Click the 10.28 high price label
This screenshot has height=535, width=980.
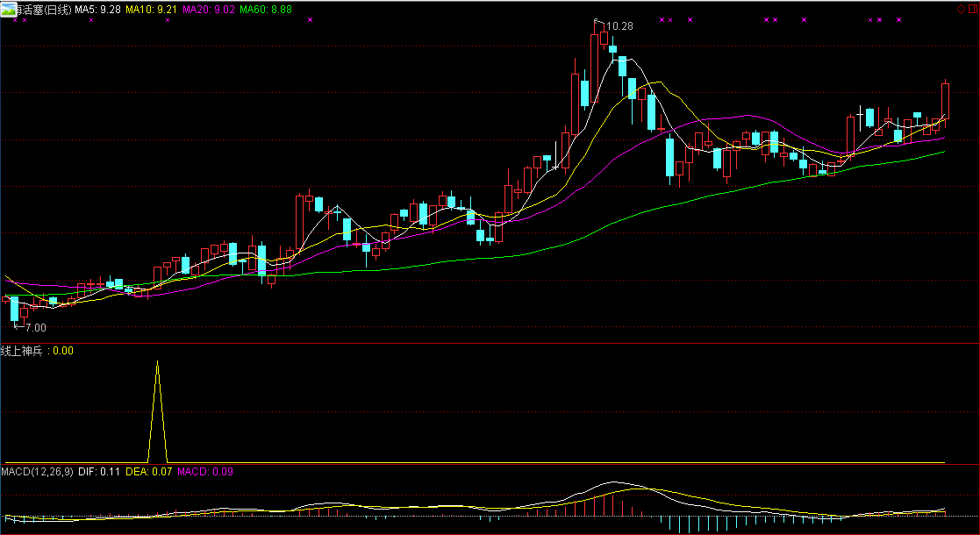619,26
